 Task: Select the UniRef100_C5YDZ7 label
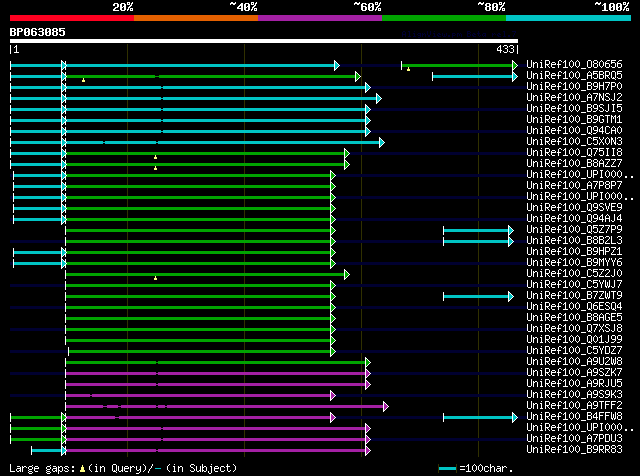(574, 350)
